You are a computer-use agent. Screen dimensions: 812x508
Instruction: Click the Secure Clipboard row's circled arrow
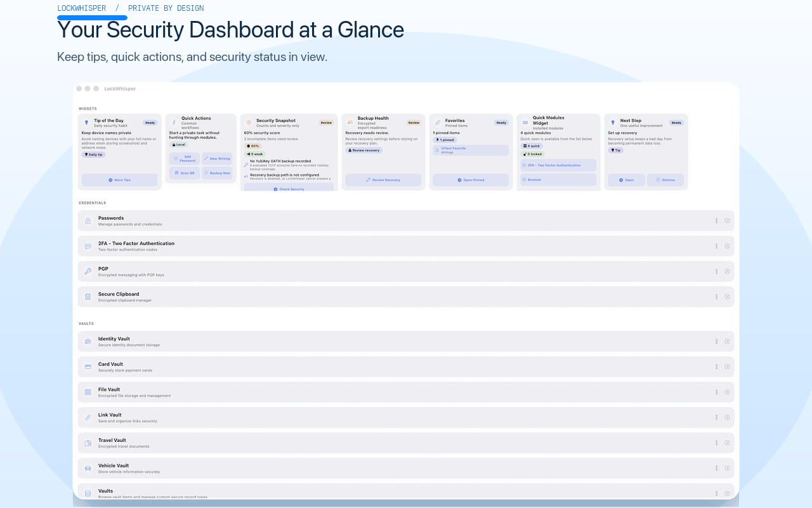pos(727,297)
